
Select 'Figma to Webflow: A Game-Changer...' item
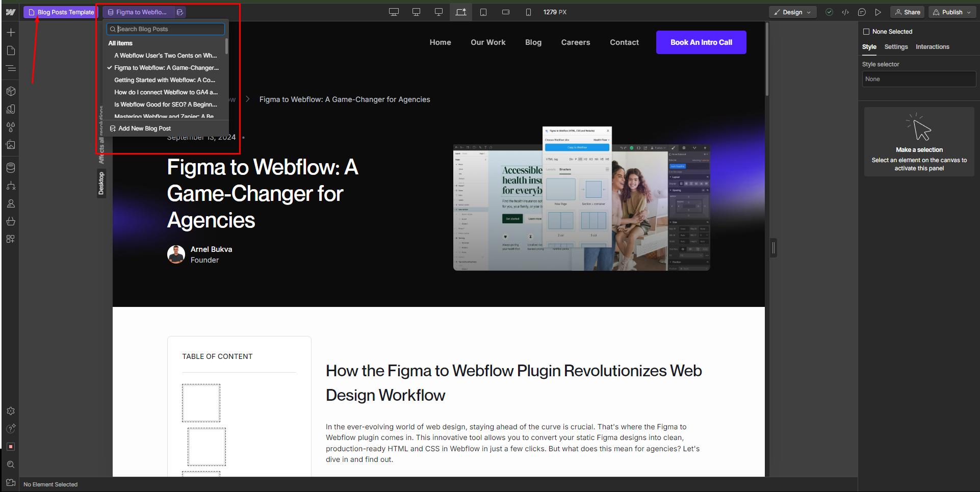coord(166,68)
